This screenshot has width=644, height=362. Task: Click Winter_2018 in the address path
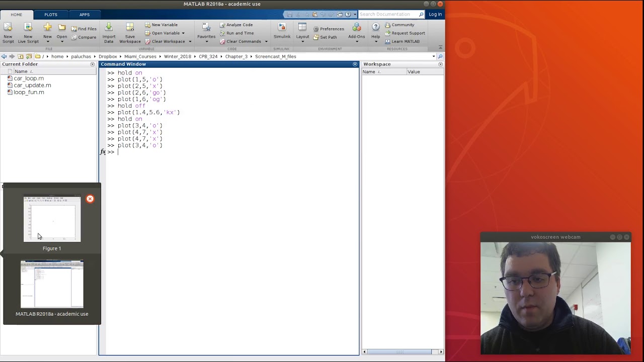pos(178,56)
